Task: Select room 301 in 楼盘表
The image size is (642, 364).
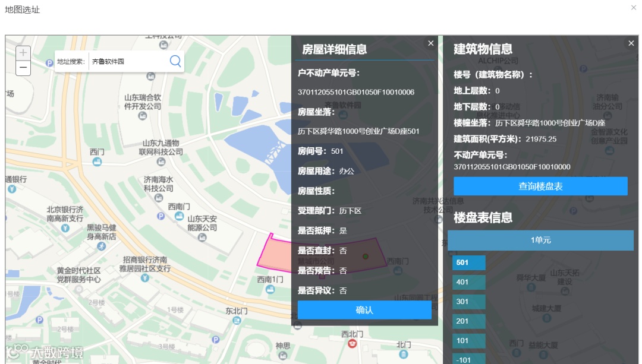Action: [x=469, y=302]
